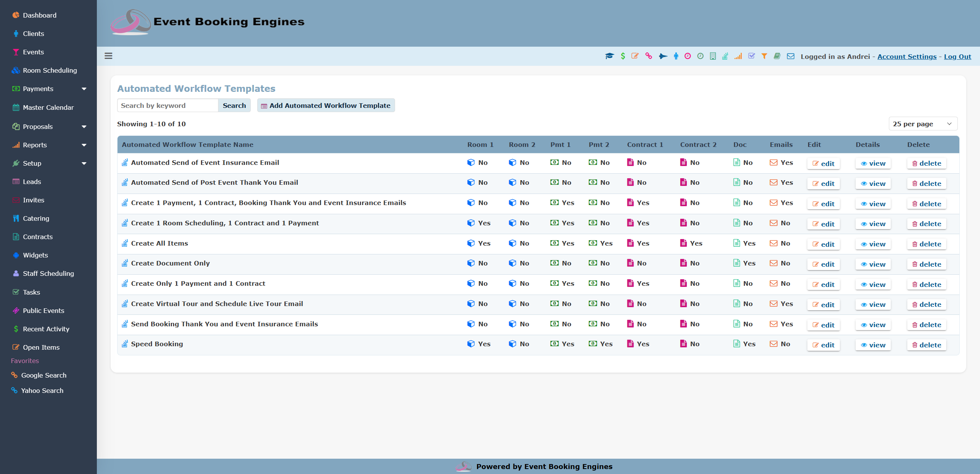Toggle the sidebar with the hamburger icon
The height and width of the screenshot is (474, 980).
(x=108, y=56)
